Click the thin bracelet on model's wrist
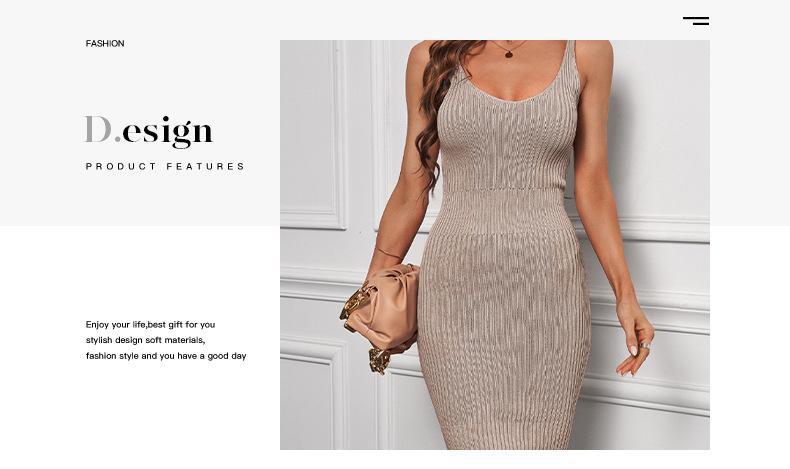790x469 pixels. coord(388,253)
